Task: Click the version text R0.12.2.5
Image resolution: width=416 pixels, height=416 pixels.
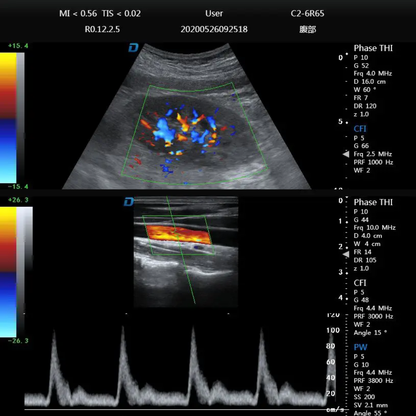Action: [102, 29]
